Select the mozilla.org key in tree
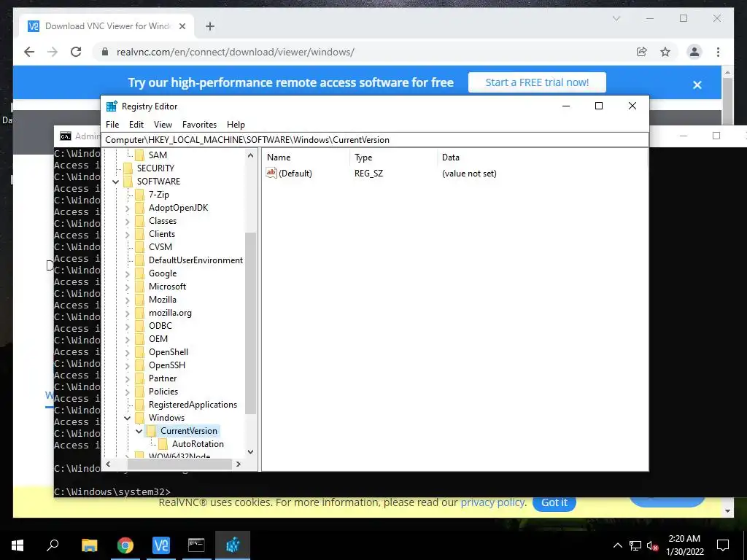Screen dimensions: 747x560 (x=170, y=313)
